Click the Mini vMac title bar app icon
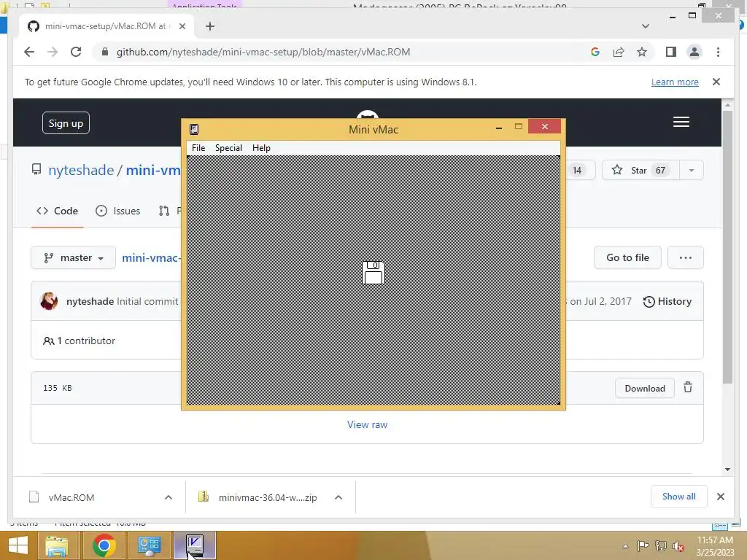This screenshot has height=560, width=747. pos(194,129)
